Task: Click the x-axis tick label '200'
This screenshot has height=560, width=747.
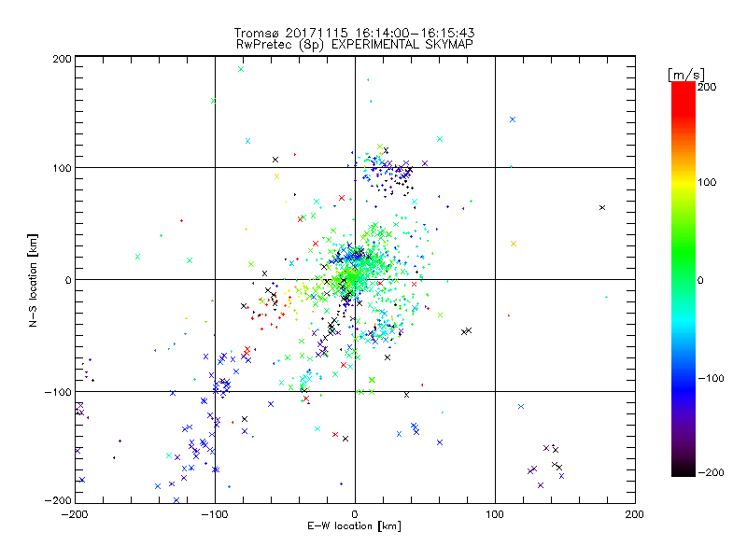Action: click(635, 514)
